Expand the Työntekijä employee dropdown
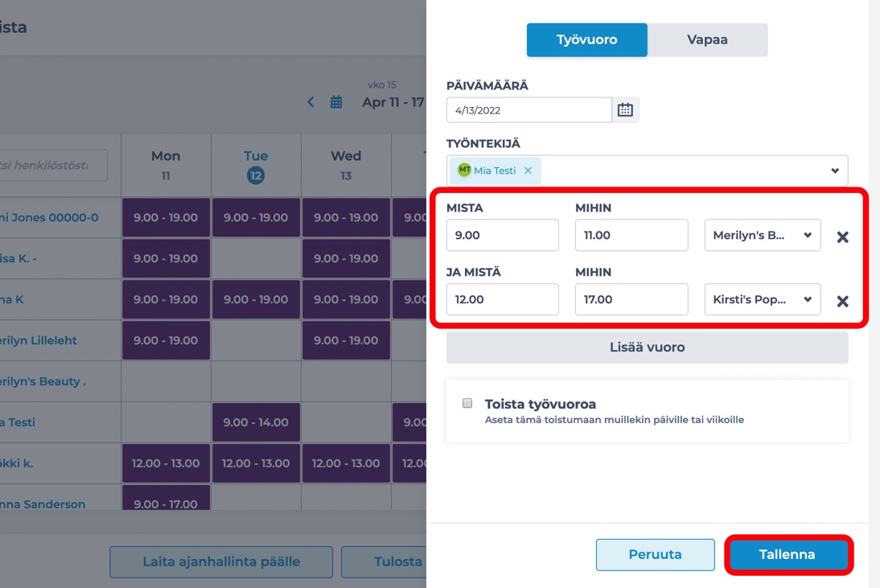 [x=834, y=171]
